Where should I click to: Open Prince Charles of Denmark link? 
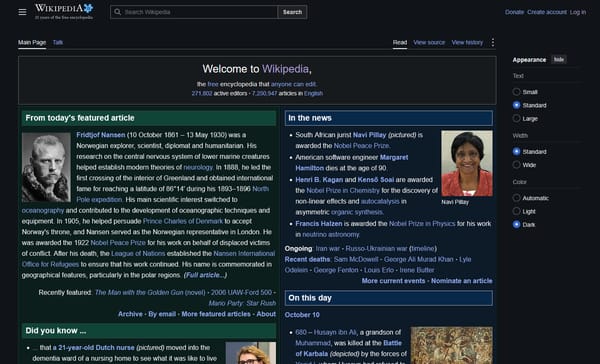183,221
